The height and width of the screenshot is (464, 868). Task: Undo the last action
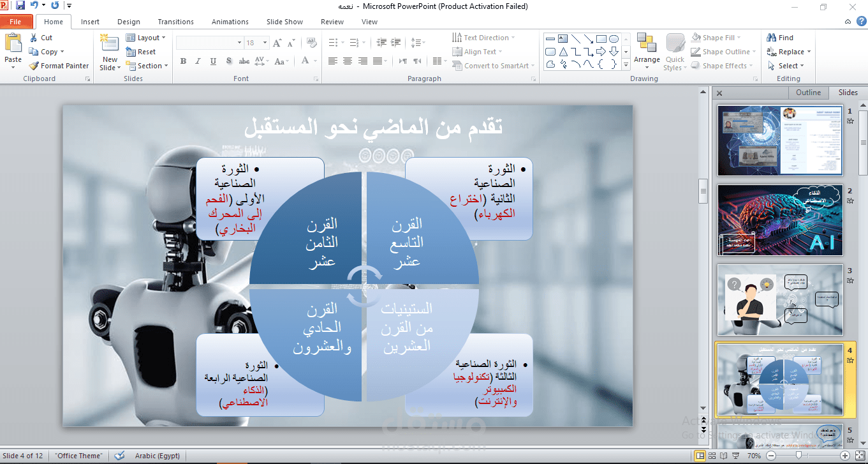[x=34, y=6]
